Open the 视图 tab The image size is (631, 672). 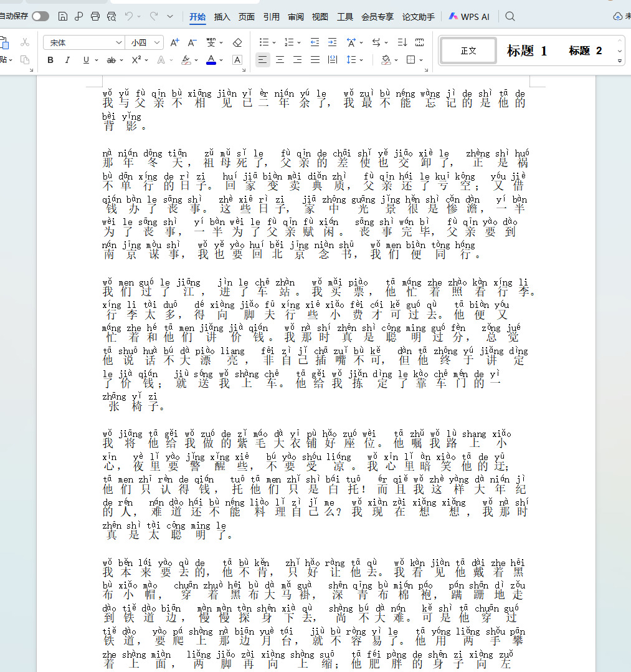tap(320, 17)
